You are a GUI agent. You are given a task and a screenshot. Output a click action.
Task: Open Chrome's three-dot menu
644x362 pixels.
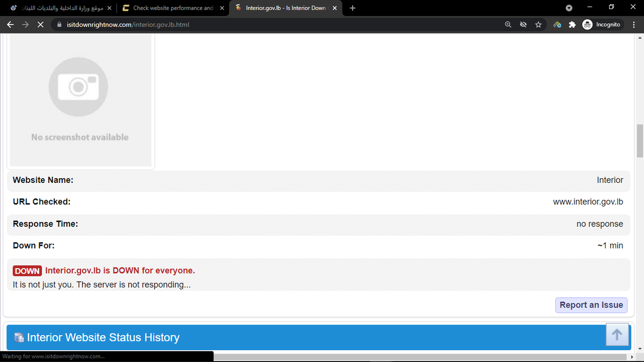634,25
